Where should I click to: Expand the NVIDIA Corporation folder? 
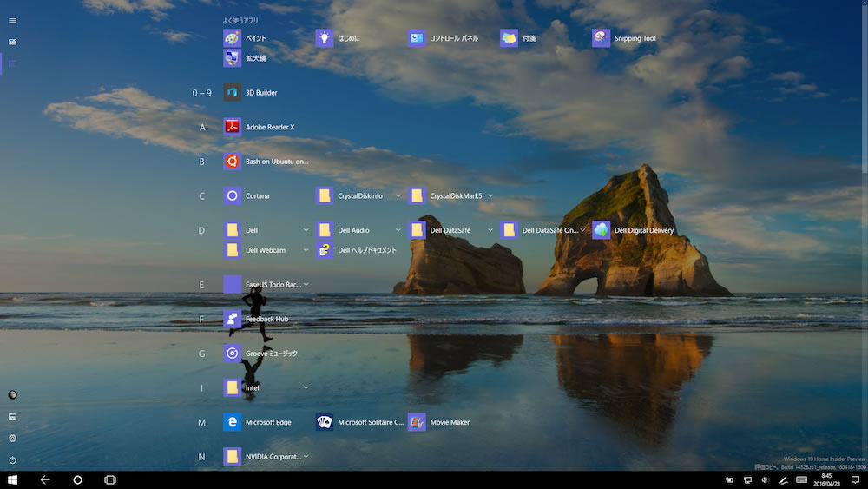click(x=306, y=456)
